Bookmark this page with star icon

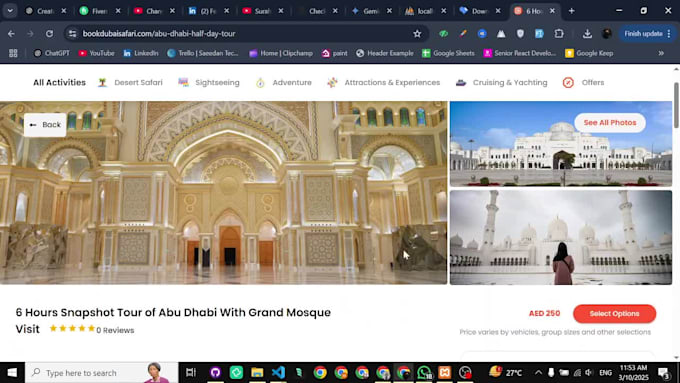click(417, 33)
